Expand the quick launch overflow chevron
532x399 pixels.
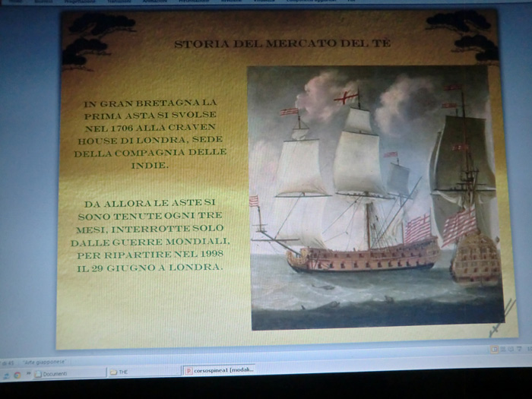pos(28,374)
